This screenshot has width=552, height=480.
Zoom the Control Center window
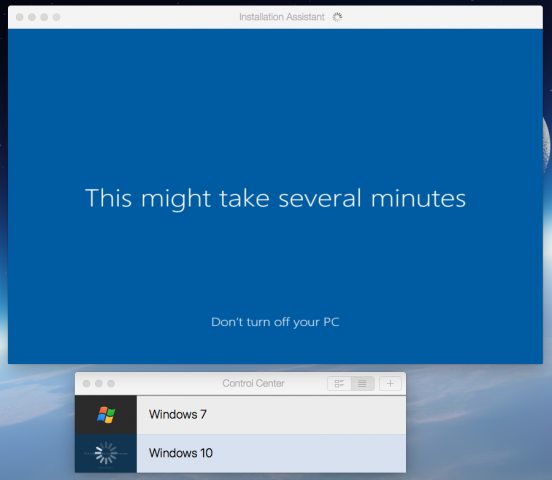click(x=111, y=384)
